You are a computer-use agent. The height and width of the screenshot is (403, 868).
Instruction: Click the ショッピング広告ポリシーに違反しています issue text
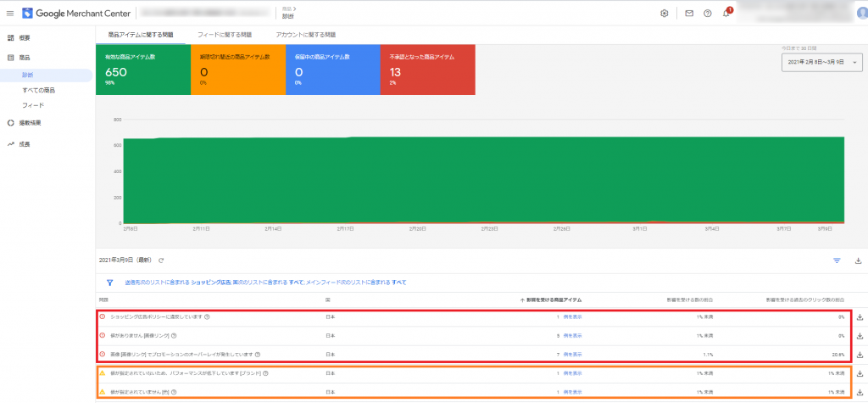(x=155, y=317)
